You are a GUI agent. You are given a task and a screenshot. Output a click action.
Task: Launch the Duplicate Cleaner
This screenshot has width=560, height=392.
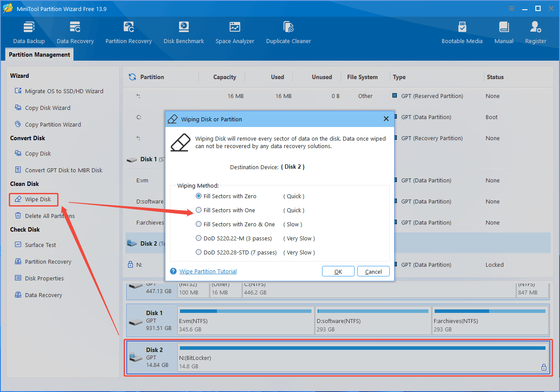pos(289,33)
